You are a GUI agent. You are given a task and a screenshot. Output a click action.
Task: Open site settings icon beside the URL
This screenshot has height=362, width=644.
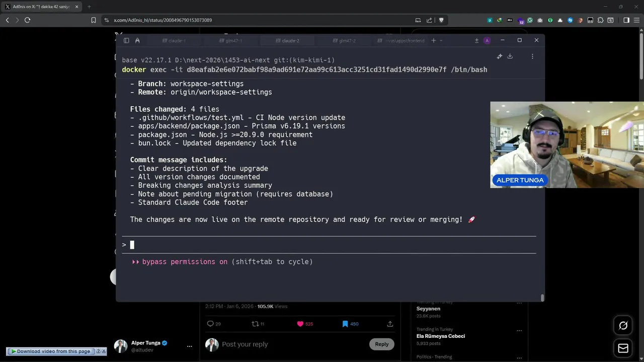(106, 20)
